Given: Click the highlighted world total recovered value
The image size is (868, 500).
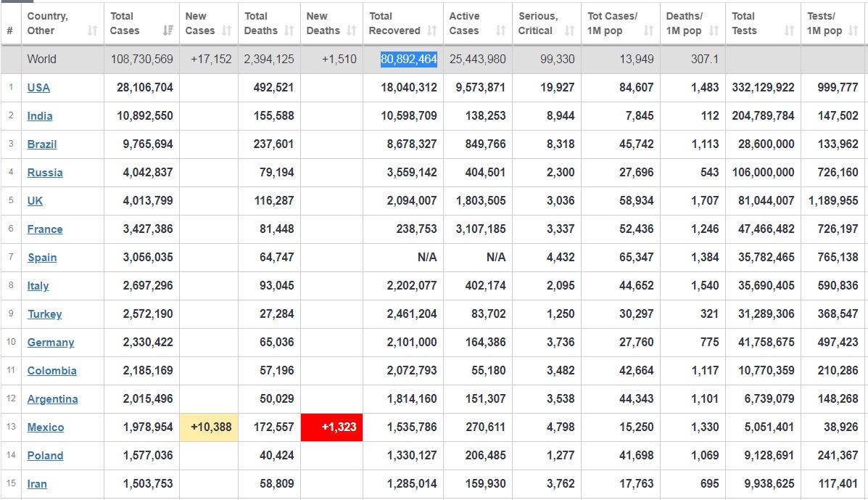Looking at the screenshot, I should pyautogui.click(x=409, y=60).
